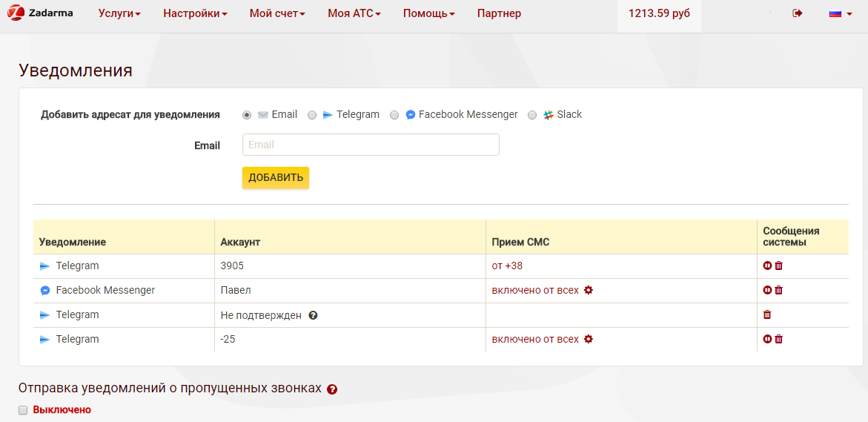Select the Slack radio button
The image size is (868, 422).
[532, 115]
